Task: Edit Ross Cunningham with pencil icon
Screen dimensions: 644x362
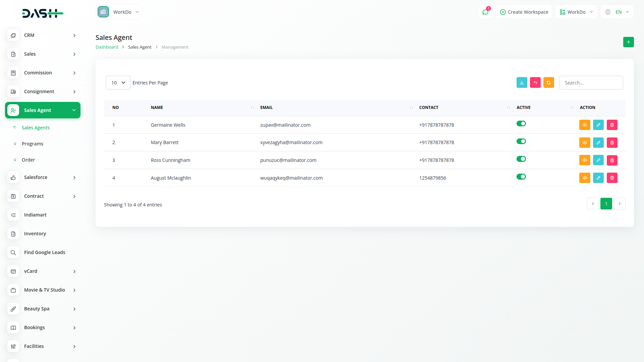Action: [598, 160]
